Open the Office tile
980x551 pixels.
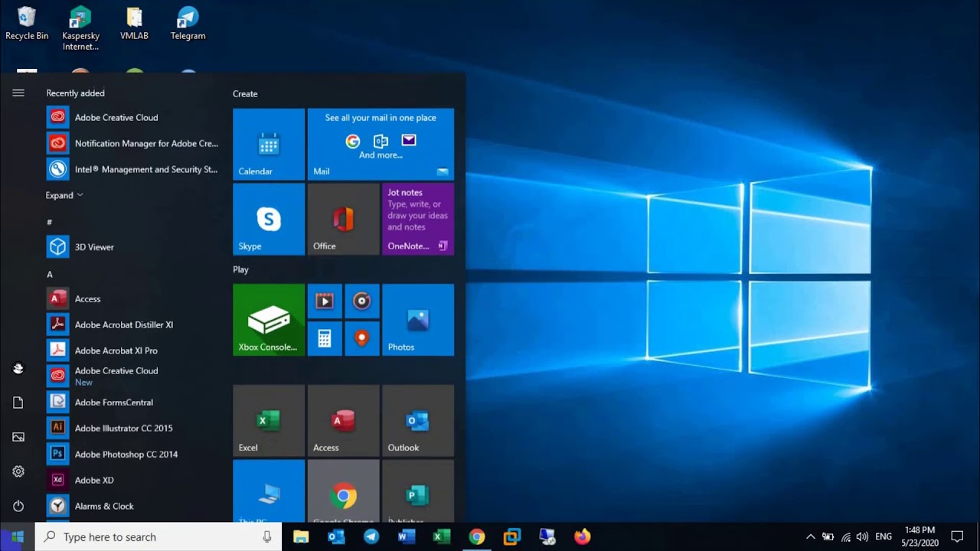[343, 219]
